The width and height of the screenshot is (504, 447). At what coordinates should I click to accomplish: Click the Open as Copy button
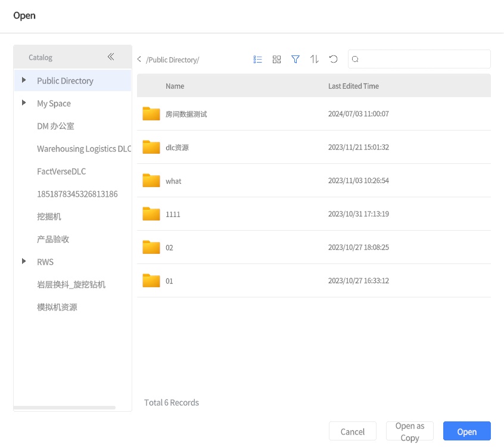[x=409, y=431]
